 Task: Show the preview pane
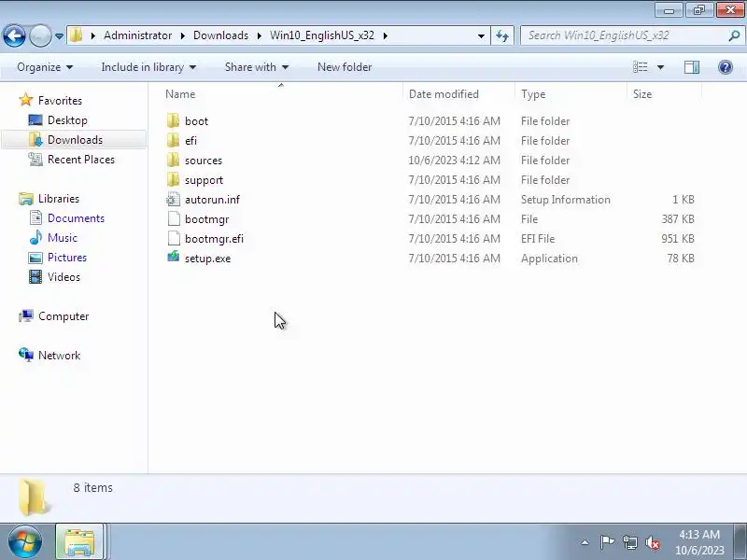coord(692,67)
